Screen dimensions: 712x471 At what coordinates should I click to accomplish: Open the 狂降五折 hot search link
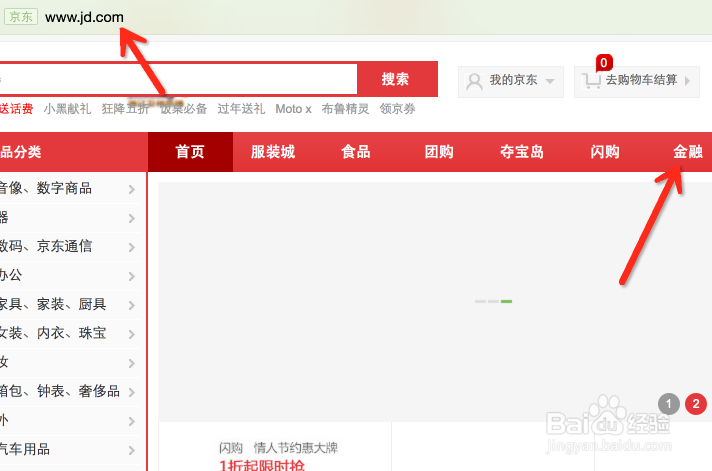click(x=125, y=109)
